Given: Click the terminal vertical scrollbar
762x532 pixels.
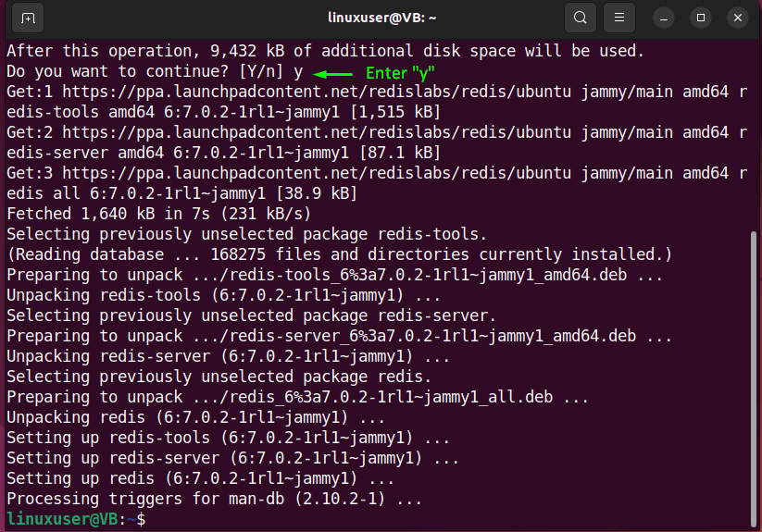Looking at the screenshot, I should (x=754, y=378).
